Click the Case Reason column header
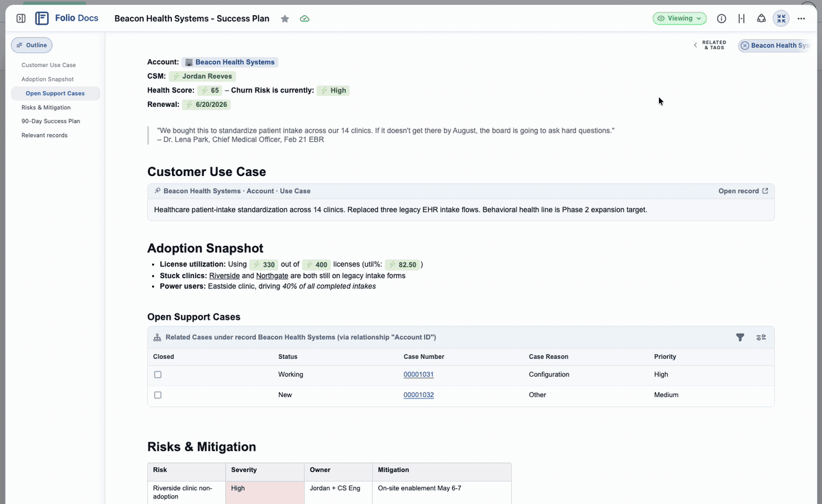 [549, 357]
